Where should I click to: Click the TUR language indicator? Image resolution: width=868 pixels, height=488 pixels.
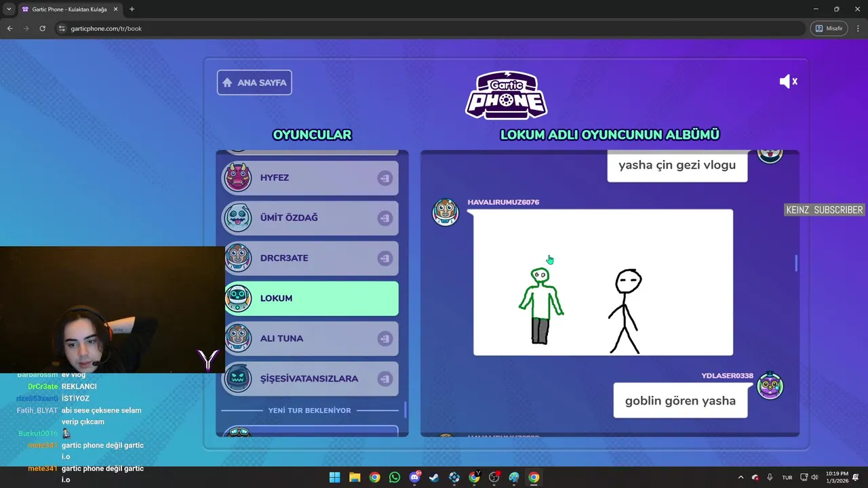[x=787, y=477]
